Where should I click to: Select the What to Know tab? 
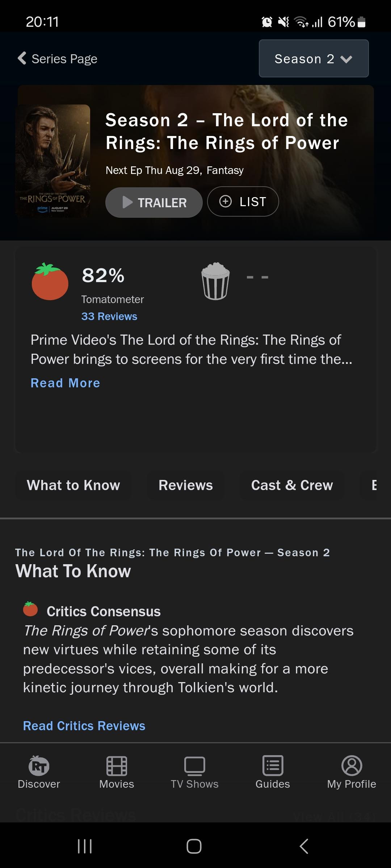(x=73, y=485)
